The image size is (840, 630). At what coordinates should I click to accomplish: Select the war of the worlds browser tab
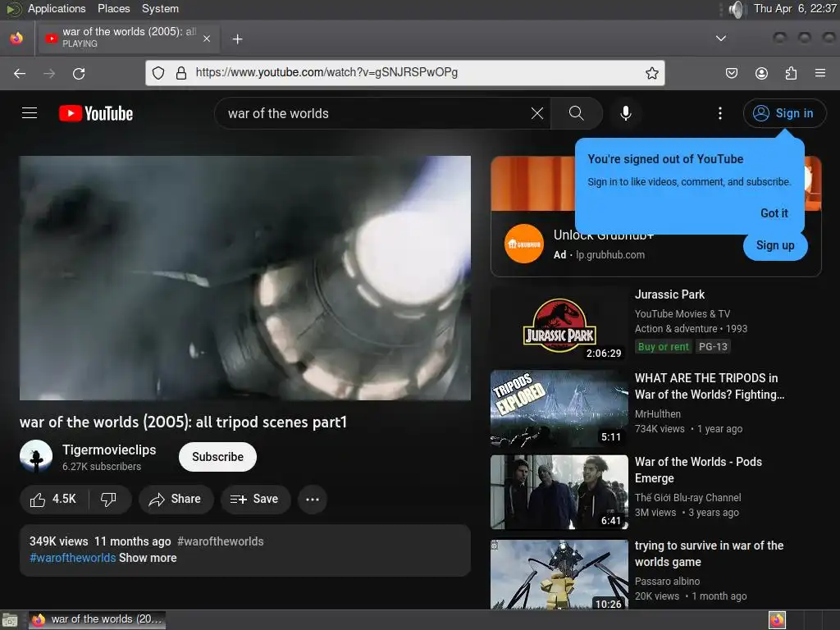click(127, 38)
